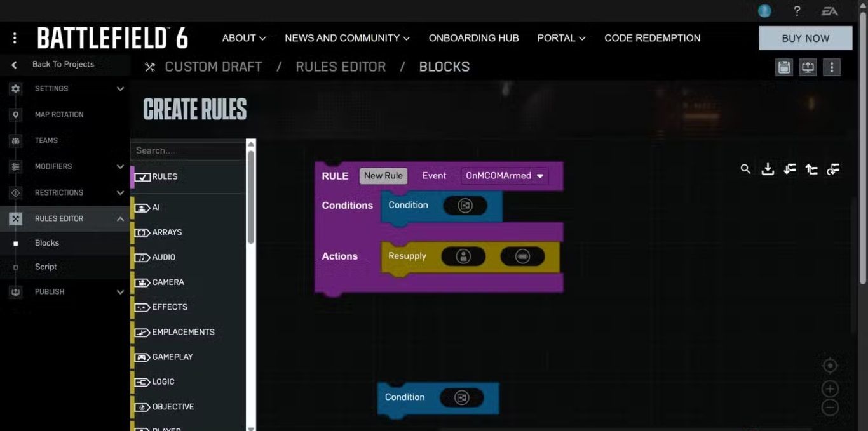Image resolution: width=868 pixels, height=431 pixels.
Task: Expand the Settings sidebar section
Action: [x=120, y=89]
